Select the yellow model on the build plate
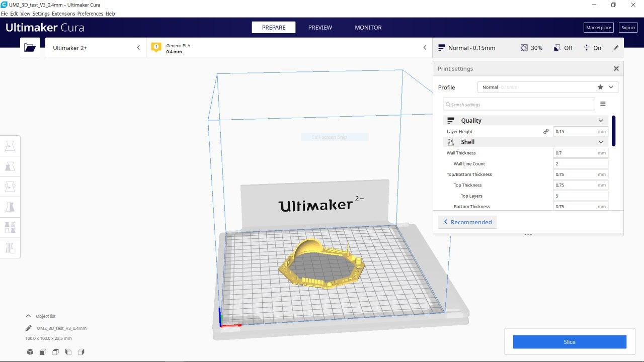Screen dimensions: 644x362 (322, 263)
